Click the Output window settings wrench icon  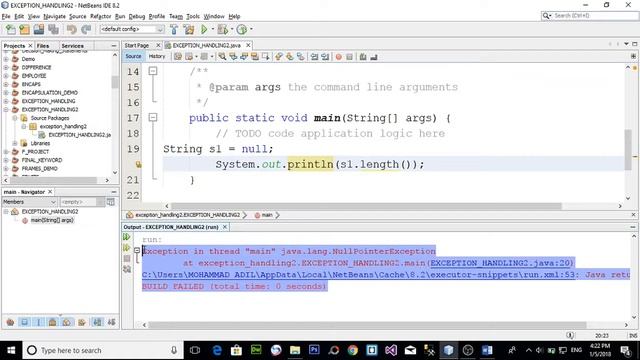[x=127, y=269]
